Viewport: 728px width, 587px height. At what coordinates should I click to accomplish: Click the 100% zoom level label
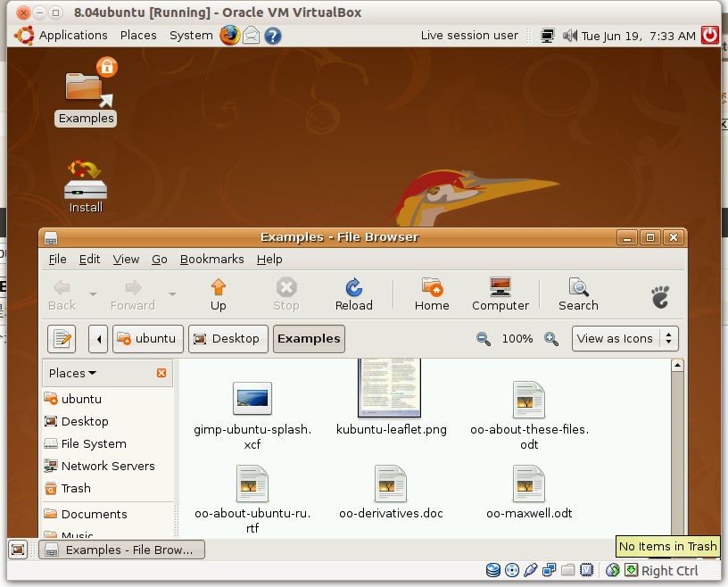coord(517,338)
